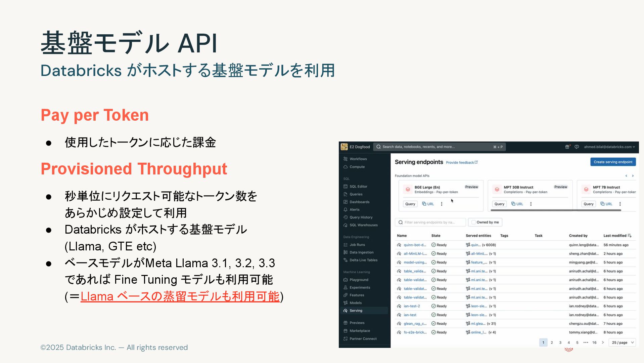Click the Delta Live Tables icon
This screenshot has width=644, height=363.
coord(346,260)
